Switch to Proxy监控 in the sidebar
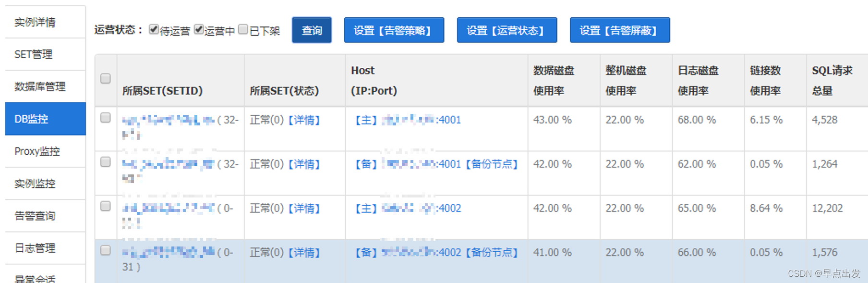868x283 pixels. pyautogui.click(x=45, y=151)
